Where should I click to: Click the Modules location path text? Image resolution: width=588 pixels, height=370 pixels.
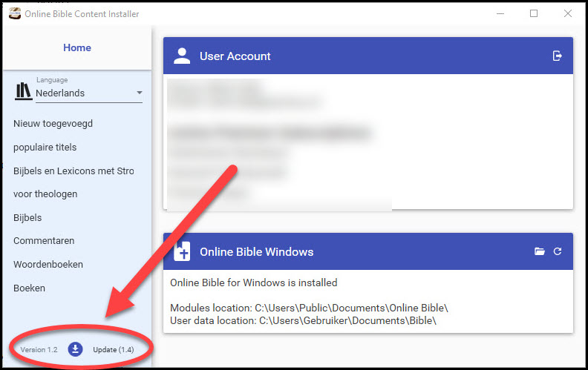point(309,308)
